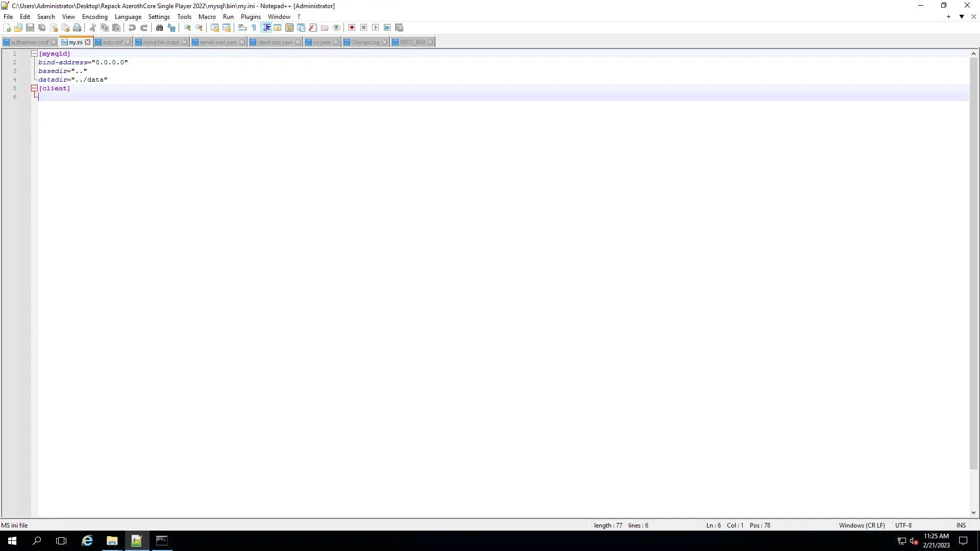Viewport: 980px width, 551px height.
Task: Switch to the authserver.conf tab
Action: [30, 42]
